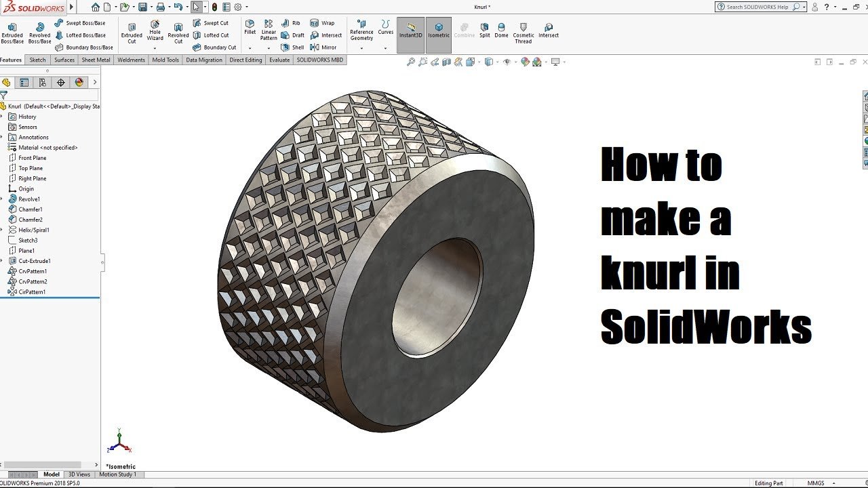Select the Extruded Boss/Base tool

click(x=12, y=32)
